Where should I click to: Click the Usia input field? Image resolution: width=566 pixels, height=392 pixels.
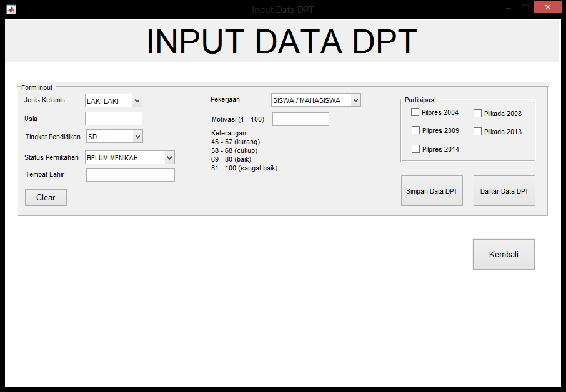coord(114,119)
